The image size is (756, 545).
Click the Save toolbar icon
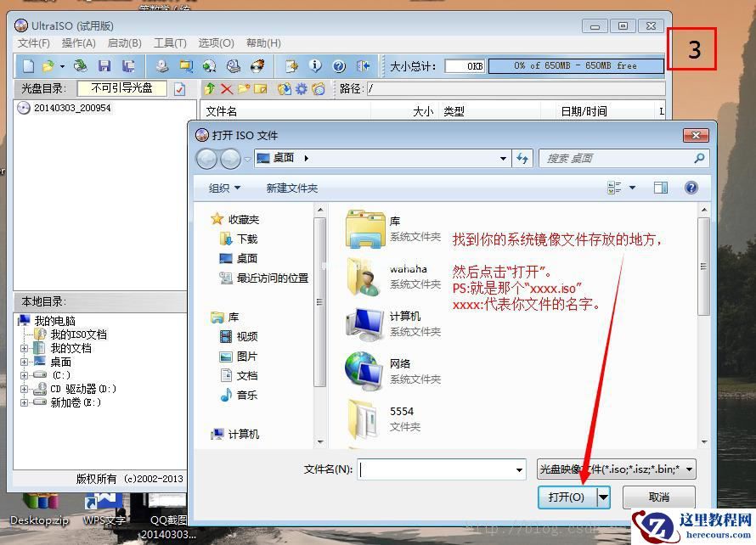click(106, 66)
